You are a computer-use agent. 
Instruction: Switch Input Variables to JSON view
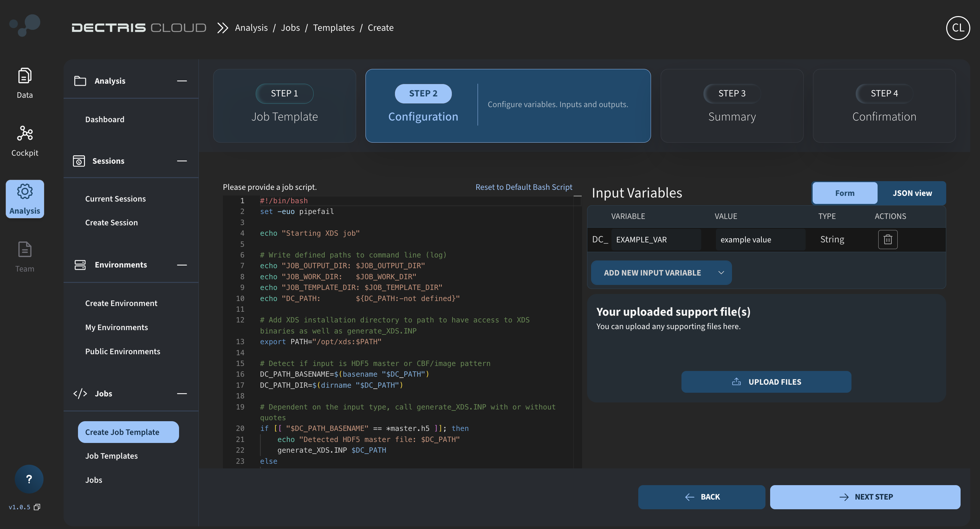[x=912, y=193]
